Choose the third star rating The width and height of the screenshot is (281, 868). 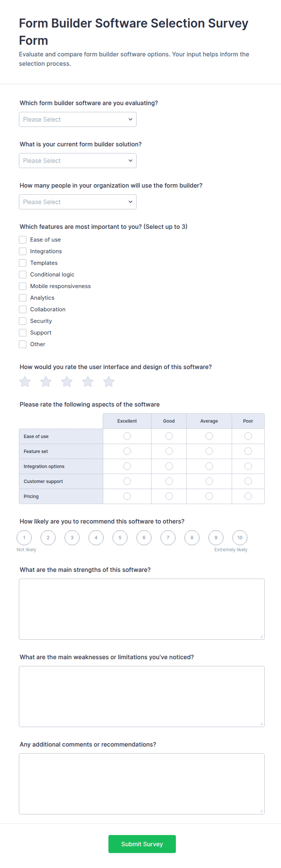coord(67,382)
